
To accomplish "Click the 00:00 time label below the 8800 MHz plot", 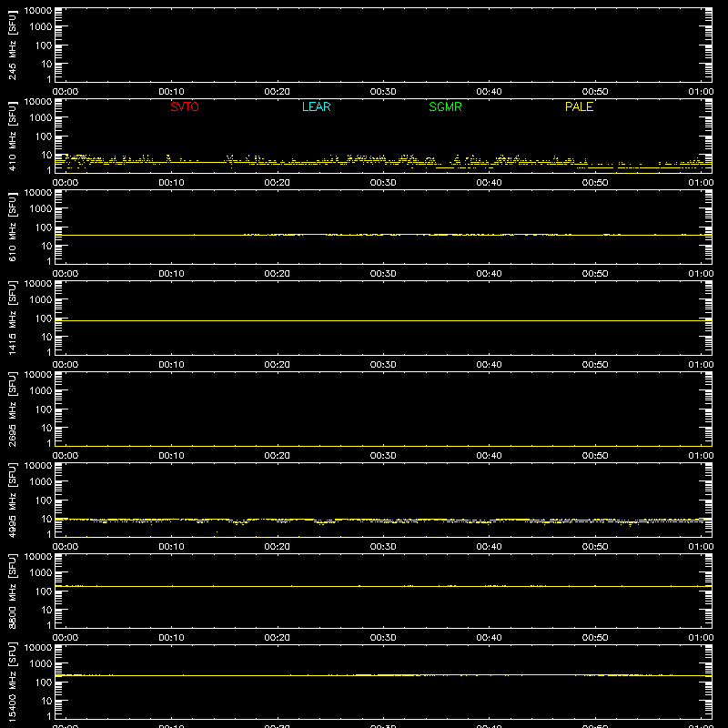I will (x=66, y=638).
